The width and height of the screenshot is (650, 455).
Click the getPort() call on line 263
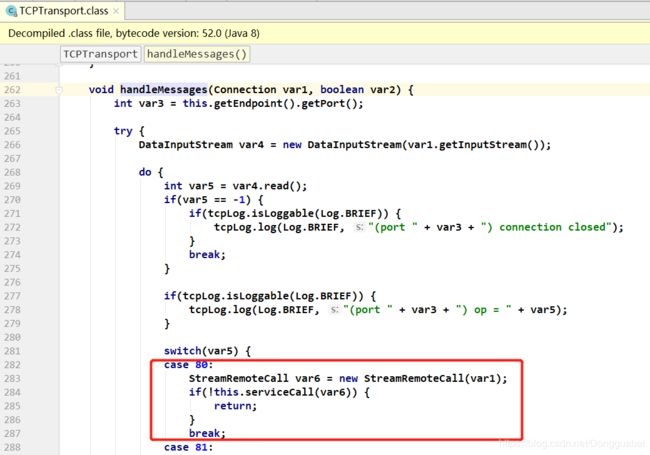(328, 103)
